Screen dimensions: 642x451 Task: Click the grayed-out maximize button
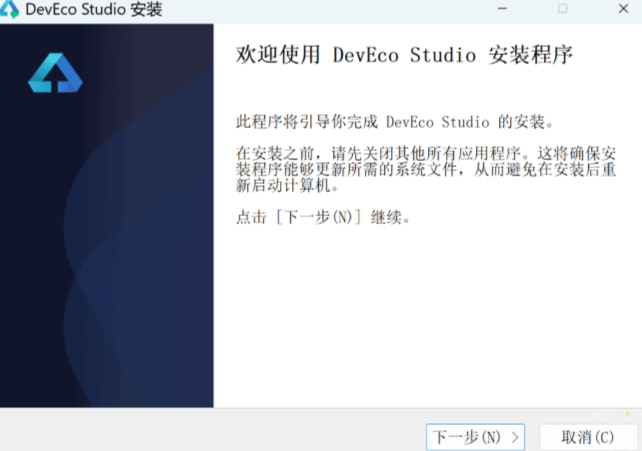tap(563, 9)
